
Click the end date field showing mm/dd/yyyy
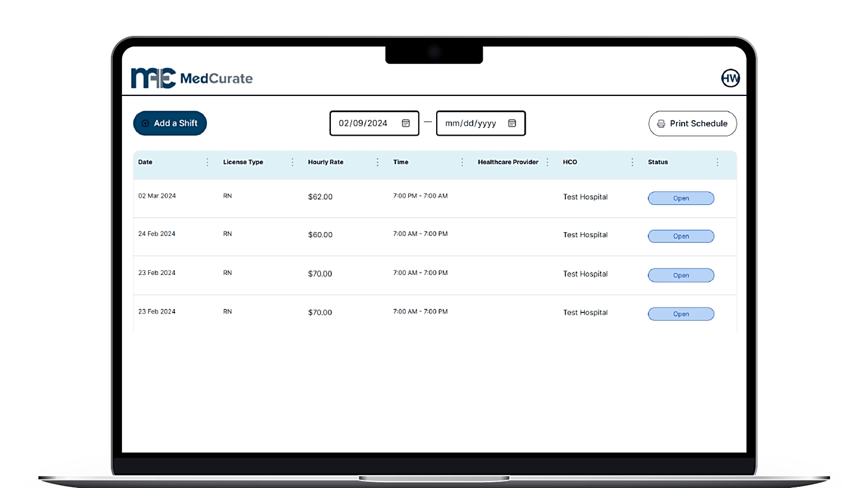(x=481, y=123)
